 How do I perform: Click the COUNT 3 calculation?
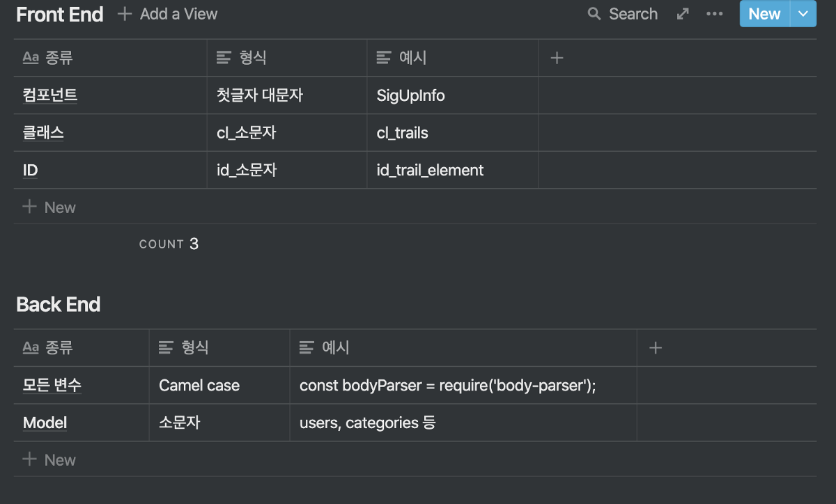point(169,244)
